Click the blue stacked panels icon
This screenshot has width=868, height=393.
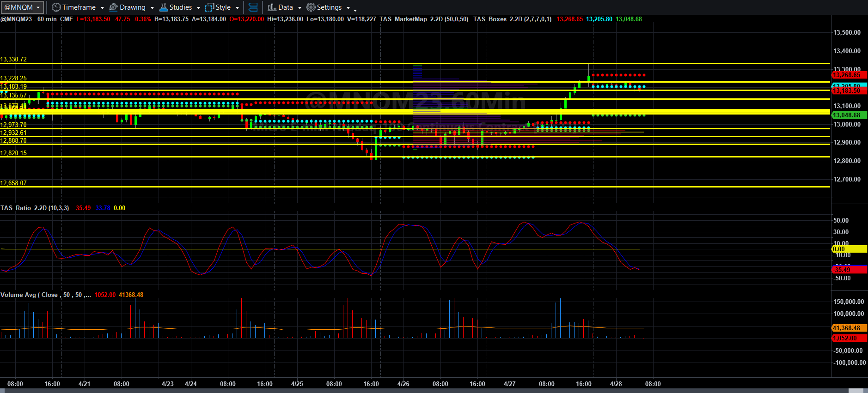tap(253, 7)
